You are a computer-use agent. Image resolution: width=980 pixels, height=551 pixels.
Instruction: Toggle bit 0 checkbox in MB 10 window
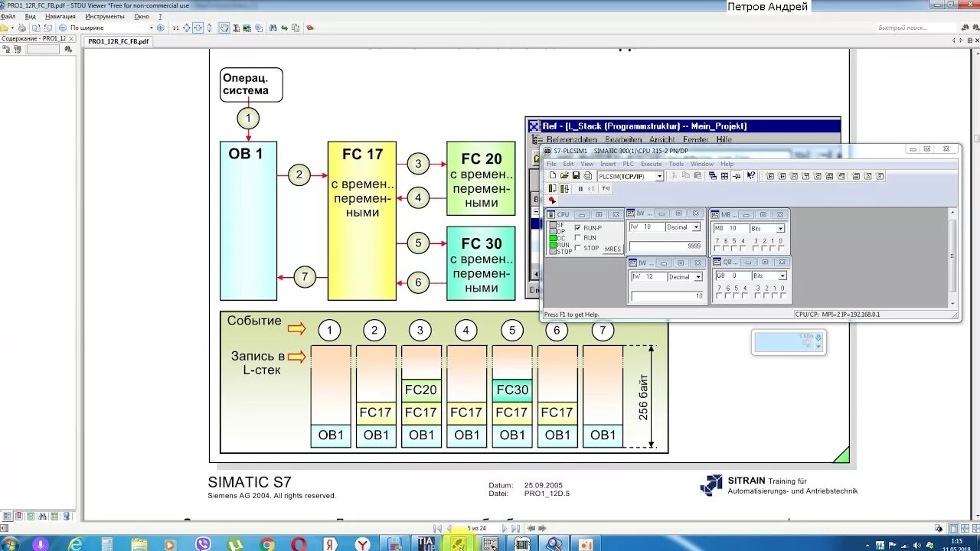(781, 249)
